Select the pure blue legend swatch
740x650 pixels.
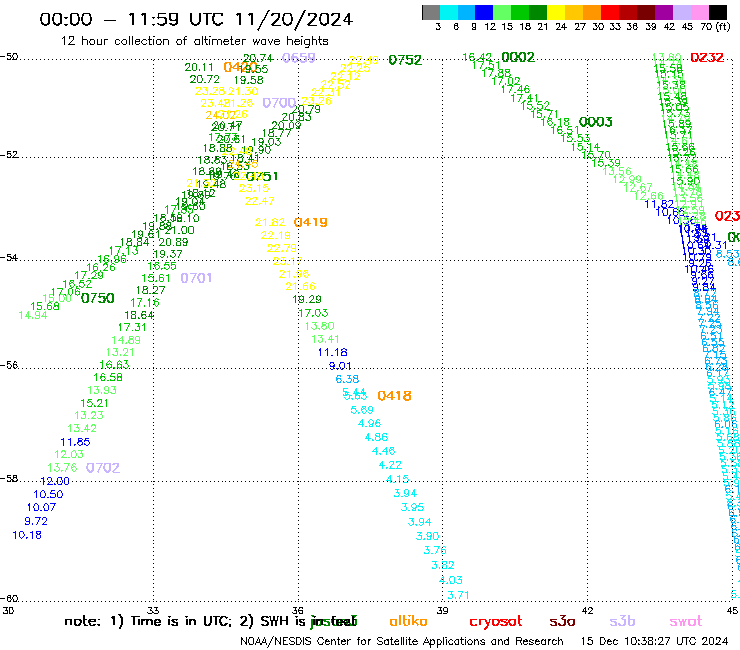click(x=484, y=12)
